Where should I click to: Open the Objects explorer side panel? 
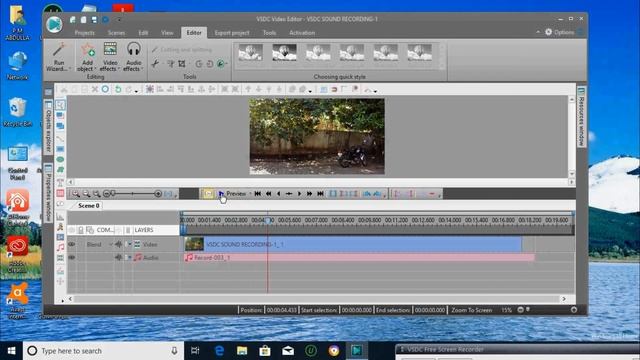tap(48, 126)
